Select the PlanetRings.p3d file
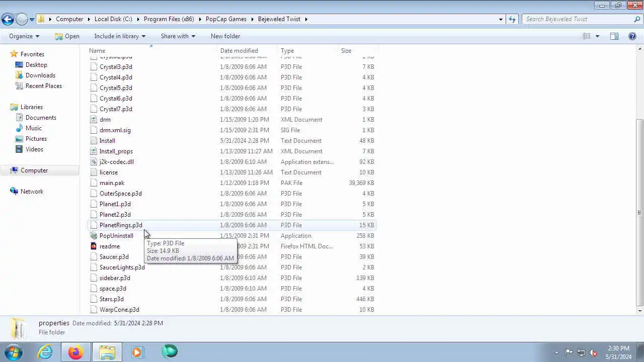This screenshot has width=644, height=362. point(121,225)
